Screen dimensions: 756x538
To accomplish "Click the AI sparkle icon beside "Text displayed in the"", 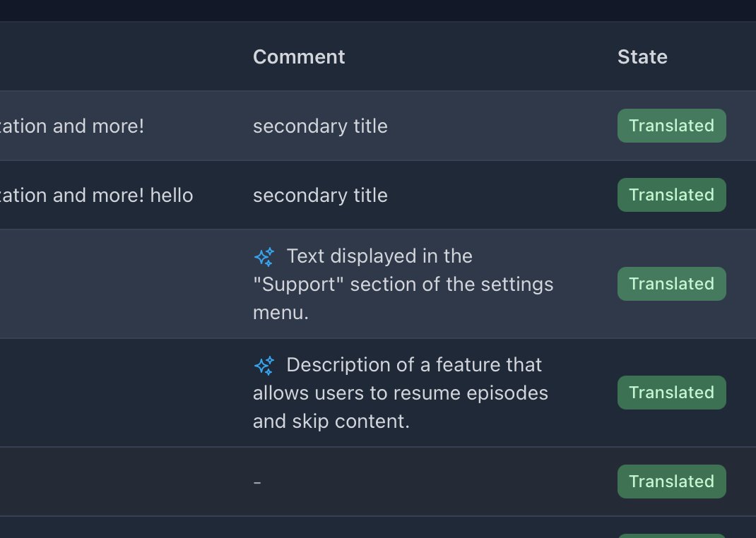I will tap(264, 257).
